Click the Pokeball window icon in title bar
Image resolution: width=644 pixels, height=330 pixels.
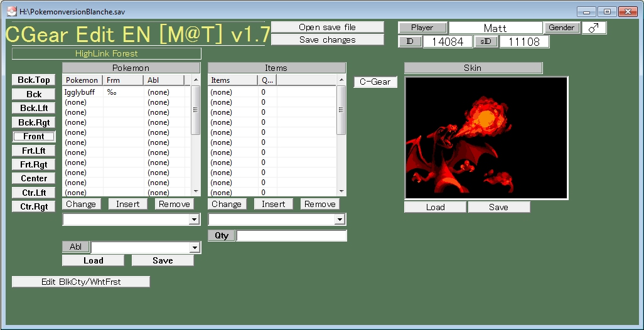point(13,11)
